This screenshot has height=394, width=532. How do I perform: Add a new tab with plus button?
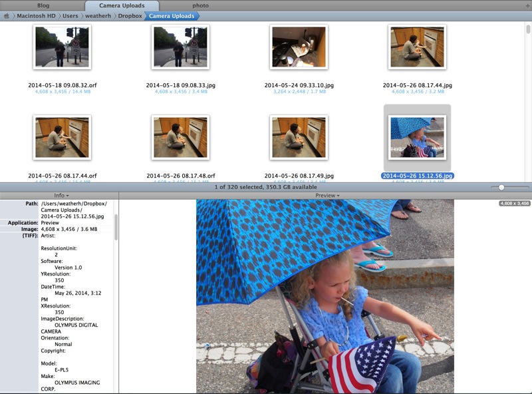pos(527,5)
